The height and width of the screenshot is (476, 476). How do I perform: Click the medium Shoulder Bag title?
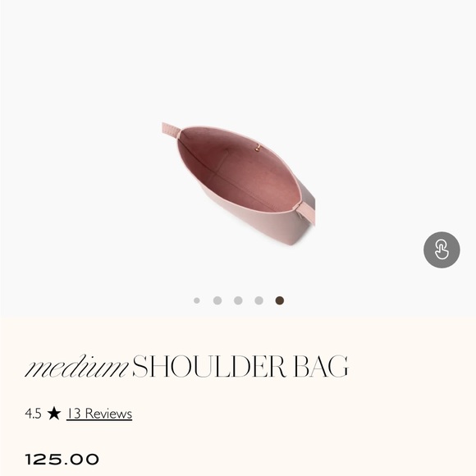(x=186, y=366)
